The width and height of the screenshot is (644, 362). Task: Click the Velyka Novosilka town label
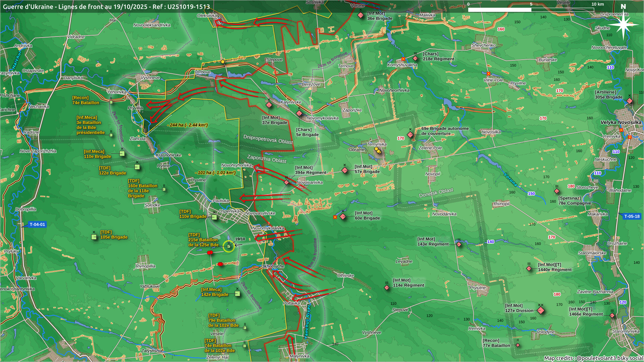pos(621,122)
